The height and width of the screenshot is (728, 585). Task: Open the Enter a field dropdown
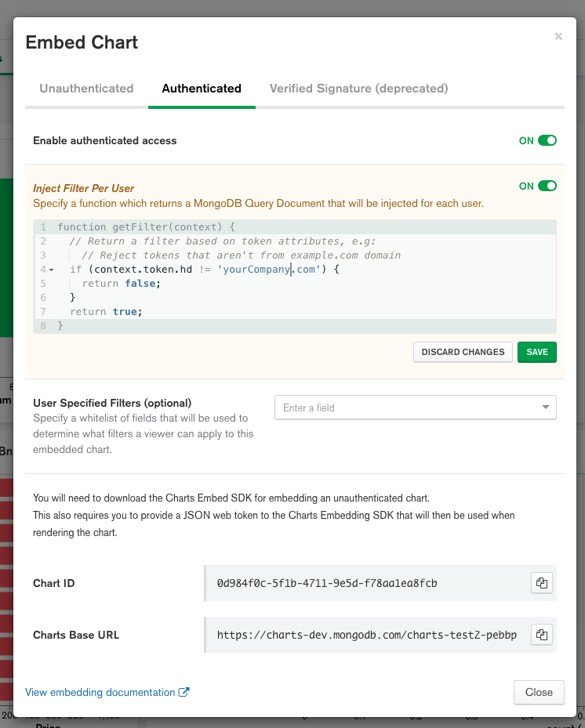416,407
